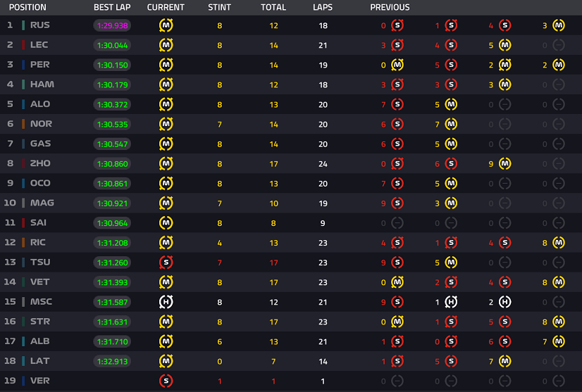The height and width of the screenshot is (392, 582).
Task: Select Russell's purple 1:29.938 best lap
Action: point(112,25)
